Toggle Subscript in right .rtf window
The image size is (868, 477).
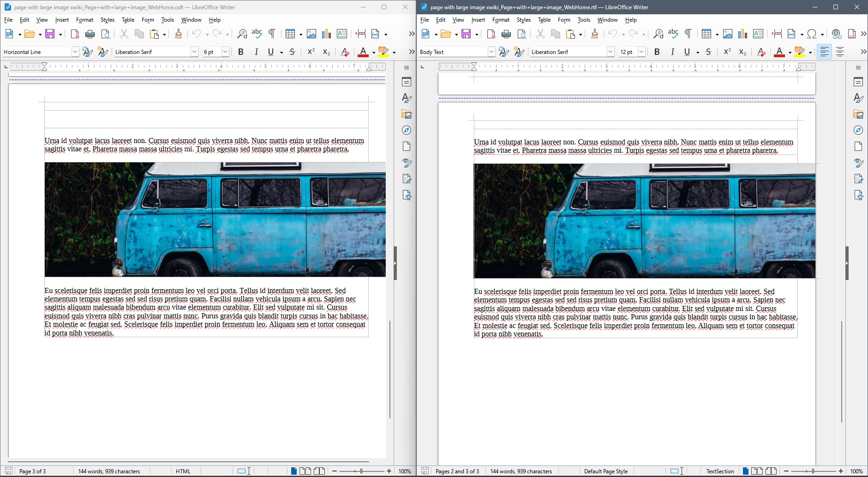coord(742,52)
